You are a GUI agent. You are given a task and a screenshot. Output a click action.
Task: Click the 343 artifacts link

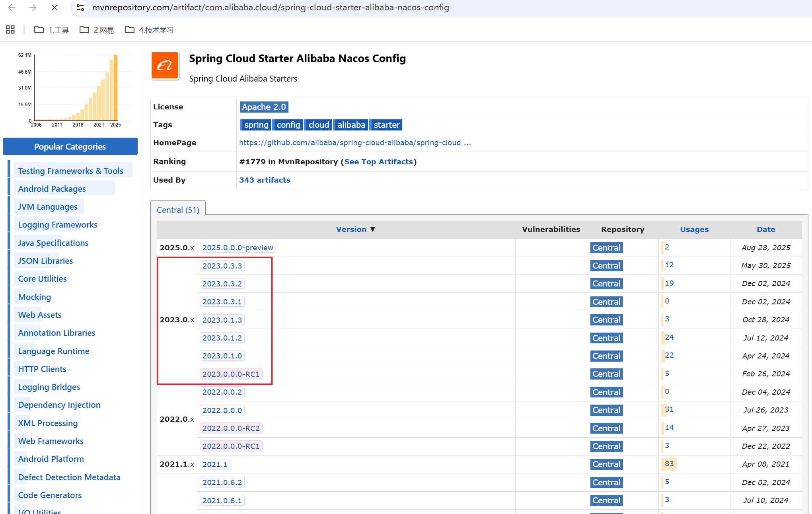point(265,180)
